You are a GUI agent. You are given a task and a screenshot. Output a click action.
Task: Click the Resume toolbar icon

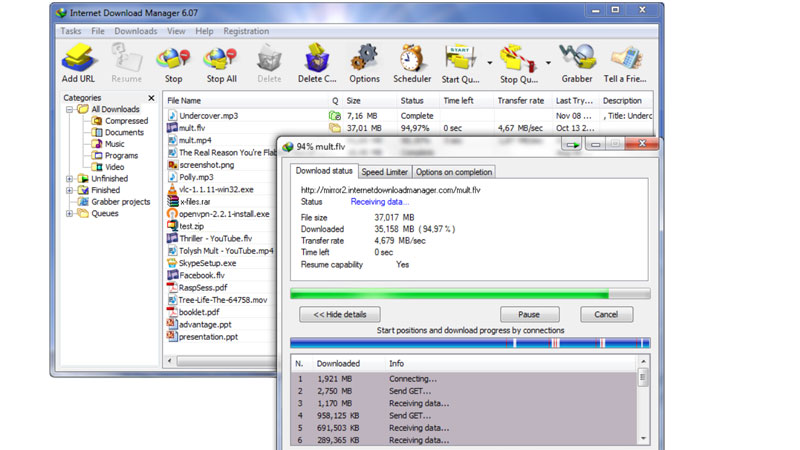click(127, 64)
